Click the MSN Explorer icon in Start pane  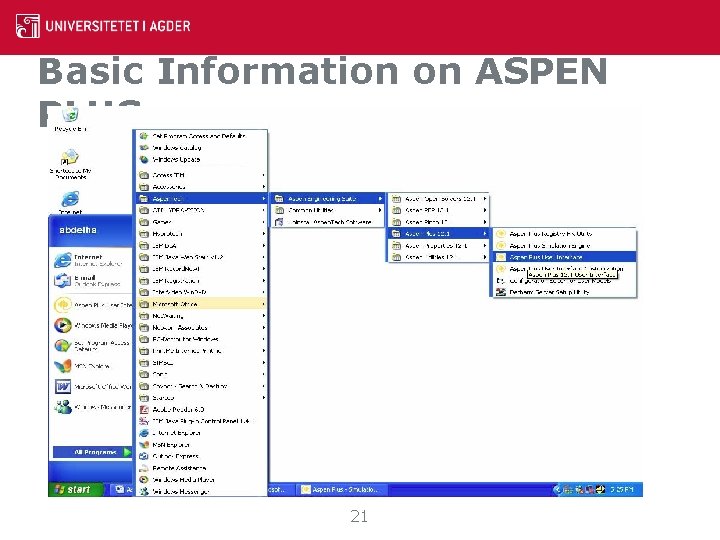point(63,366)
